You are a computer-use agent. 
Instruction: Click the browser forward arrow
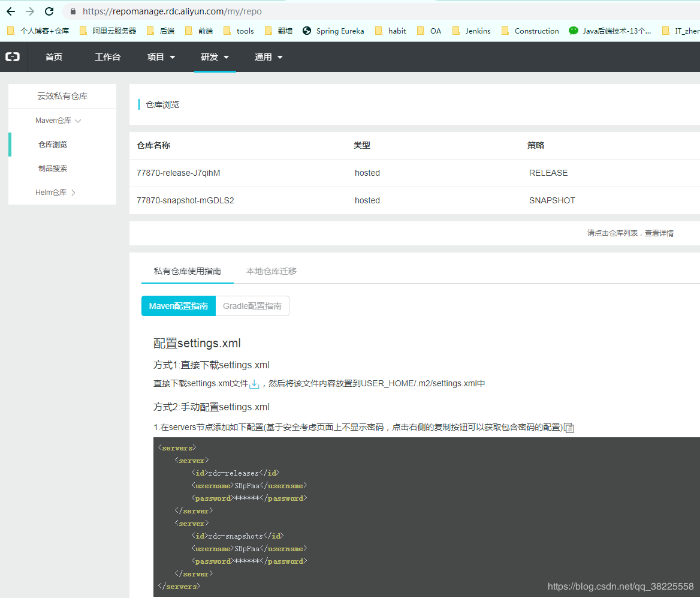click(x=30, y=11)
